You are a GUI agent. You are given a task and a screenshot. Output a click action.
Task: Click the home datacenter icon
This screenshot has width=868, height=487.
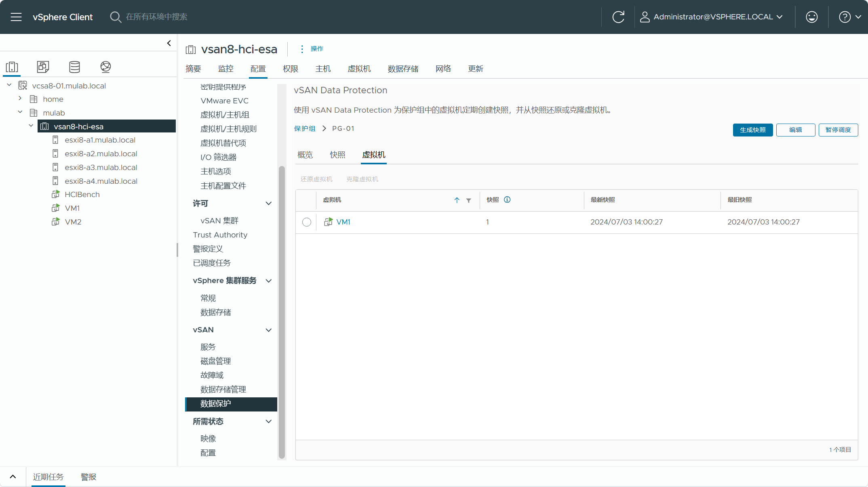(34, 99)
